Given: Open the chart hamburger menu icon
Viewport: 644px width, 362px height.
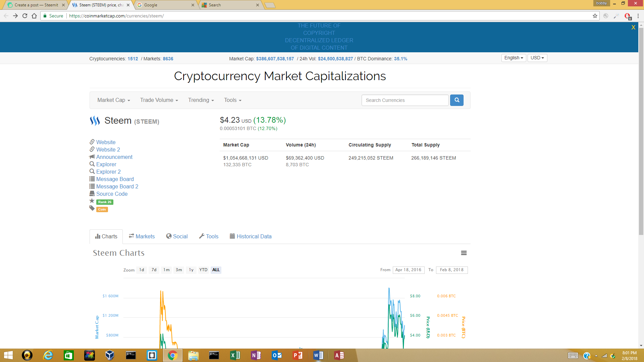Looking at the screenshot, I should 464,253.
